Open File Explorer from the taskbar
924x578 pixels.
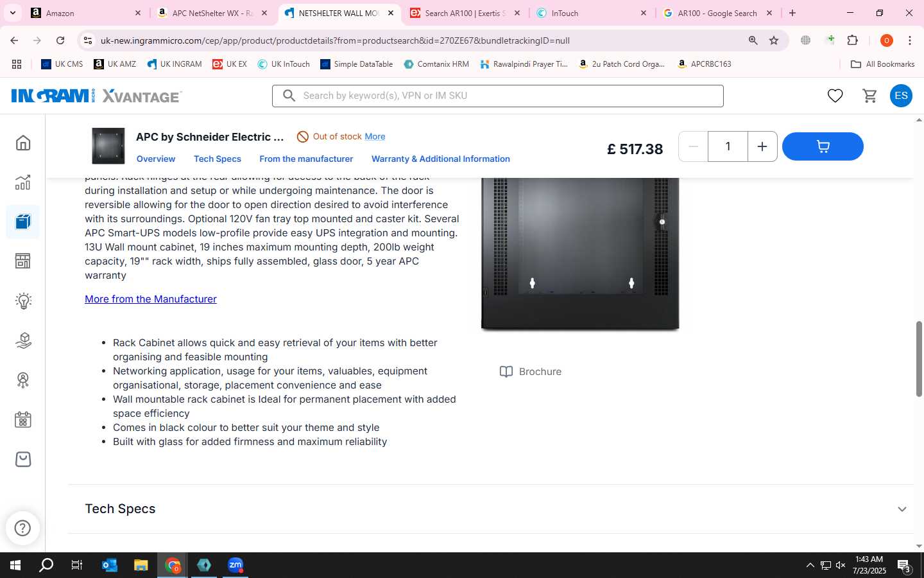(141, 565)
